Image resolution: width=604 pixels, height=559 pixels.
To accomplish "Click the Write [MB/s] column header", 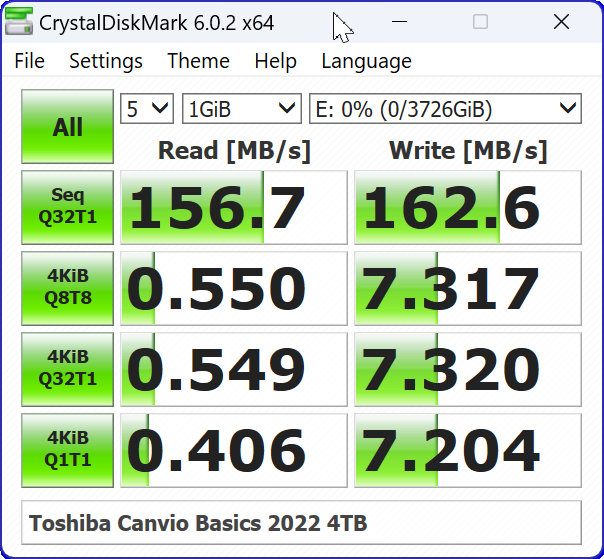I will pyautogui.click(x=468, y=150).
